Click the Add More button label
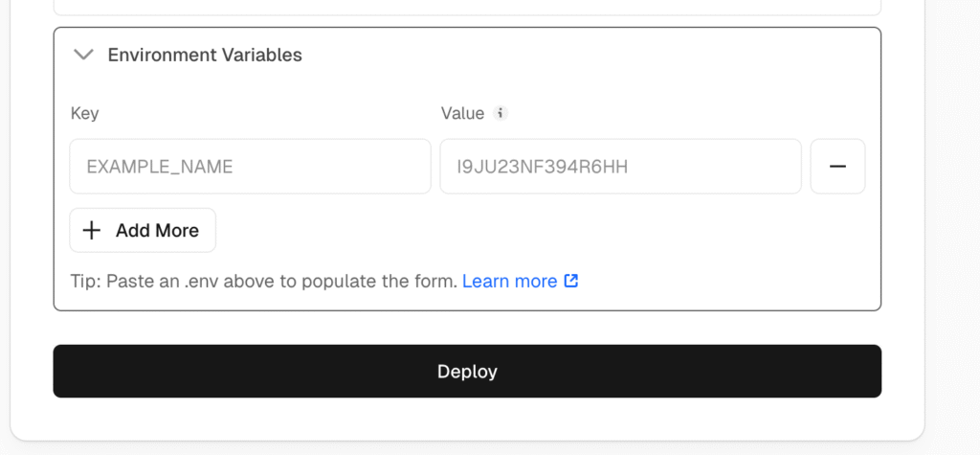Screen dimensions: 980x455 pyautogui.click(x=157, y=230)
